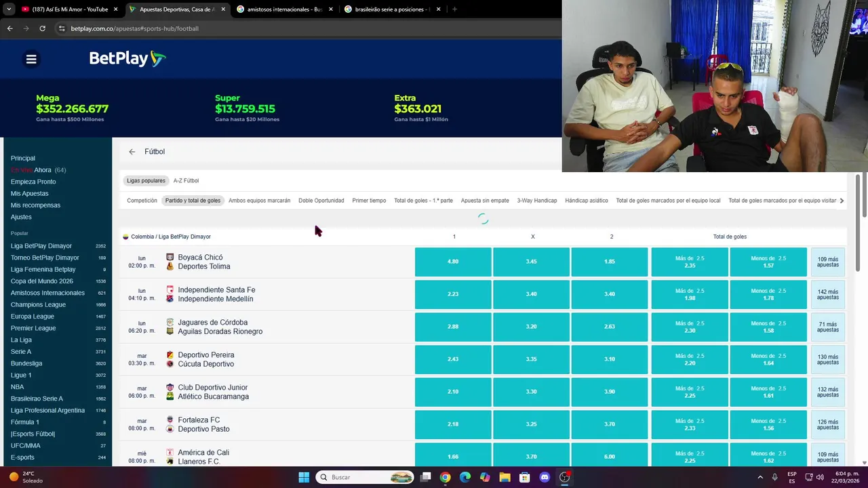Open 71 más apuestas for Jaguares match

click(x=827, y=327)
